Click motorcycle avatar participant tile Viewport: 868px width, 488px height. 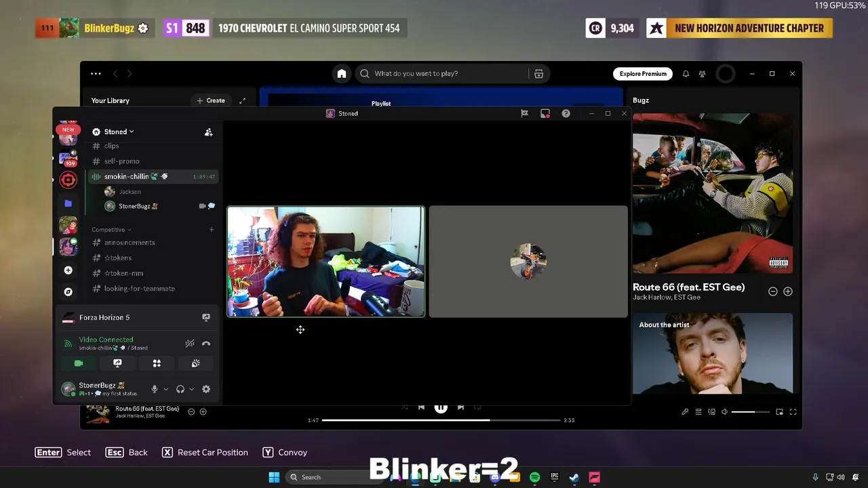[x=528, y=262]
